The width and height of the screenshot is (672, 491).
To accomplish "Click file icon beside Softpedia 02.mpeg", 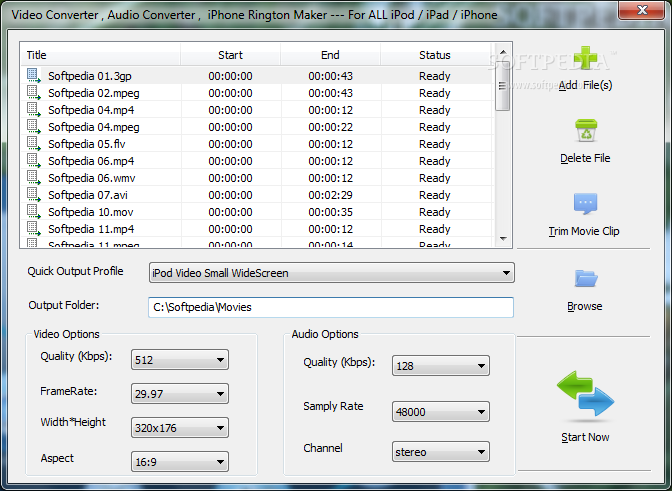I will (33, 93).
